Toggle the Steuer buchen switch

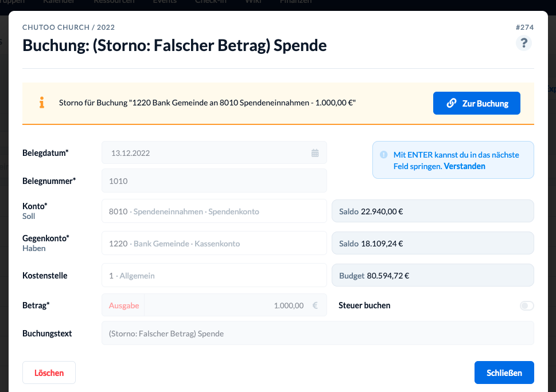pyautogui.click(x=527, y=305)
